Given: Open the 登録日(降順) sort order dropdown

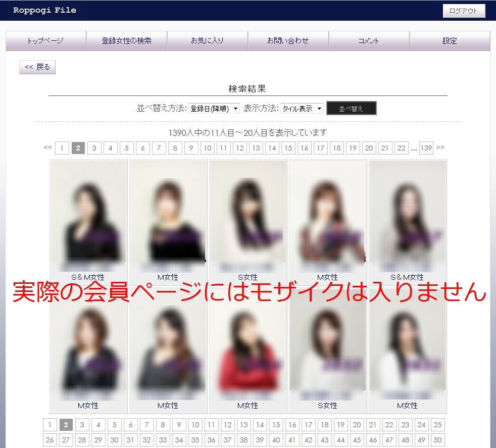Looking at the screenshot, I should [x=214, y=109].
